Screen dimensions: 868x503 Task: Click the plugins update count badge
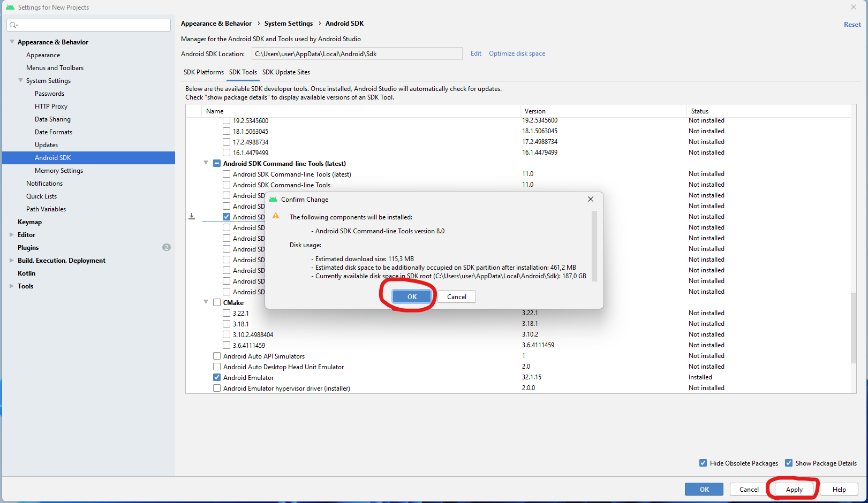coord(166,248)
